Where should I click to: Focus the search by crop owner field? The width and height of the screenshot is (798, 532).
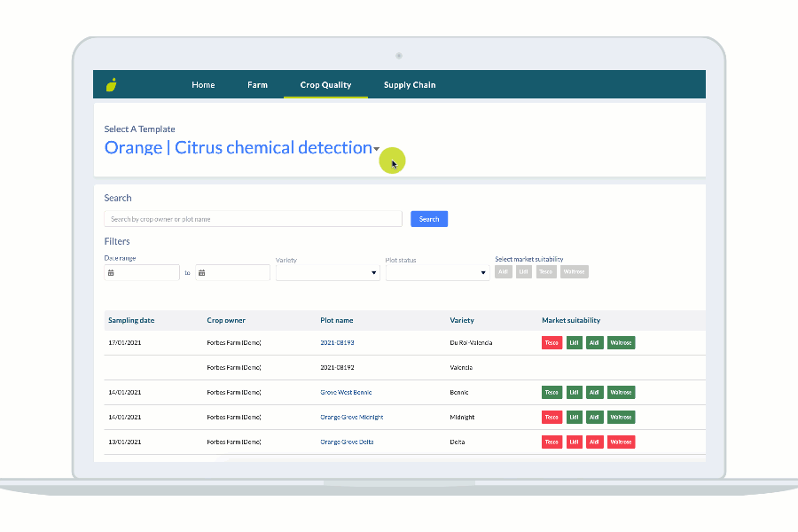(253, 219)
